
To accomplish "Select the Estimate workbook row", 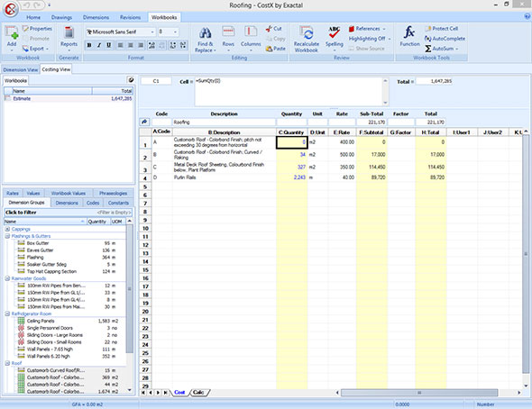I will (x=69, y=98).
